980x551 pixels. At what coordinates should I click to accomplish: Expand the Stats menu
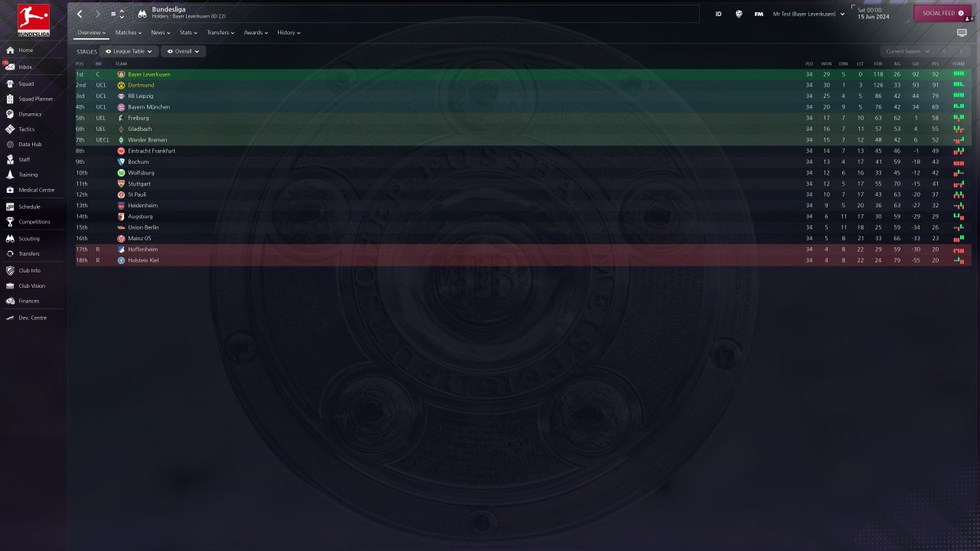point(188,33)
